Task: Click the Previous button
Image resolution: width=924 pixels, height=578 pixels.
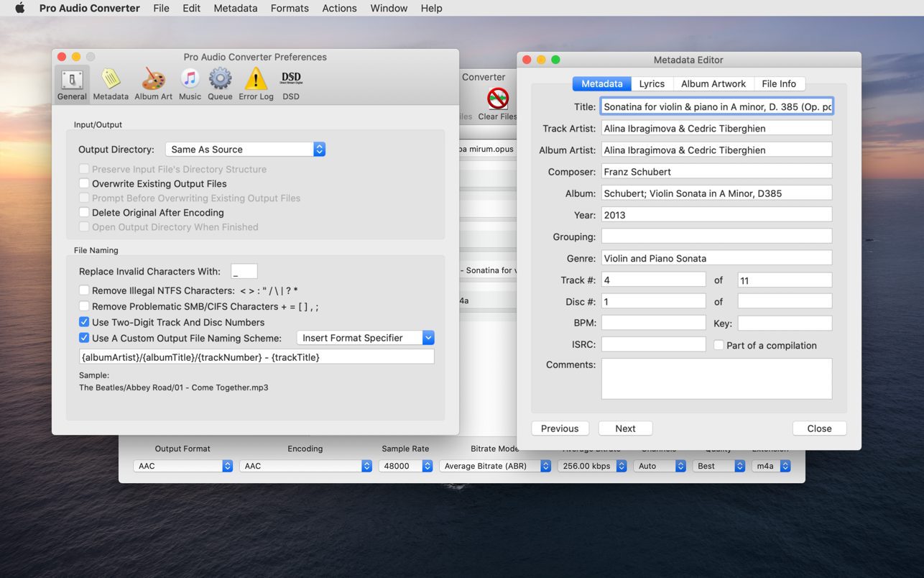Action: [x=560, y=428]
